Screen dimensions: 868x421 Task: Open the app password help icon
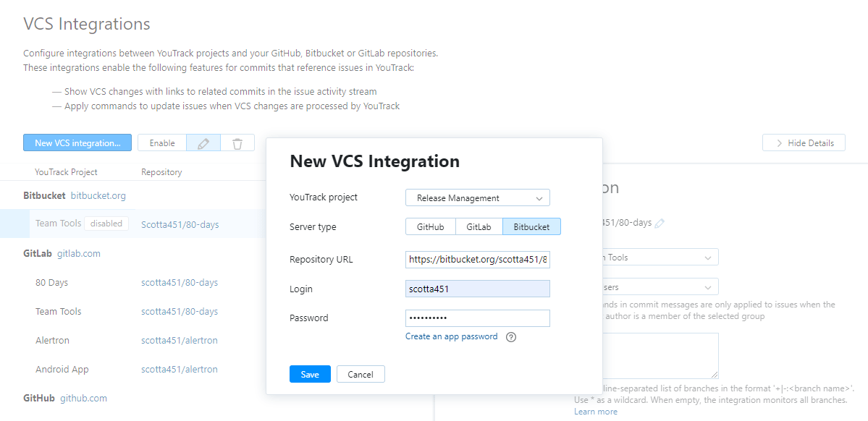click(x=510, y=337)
